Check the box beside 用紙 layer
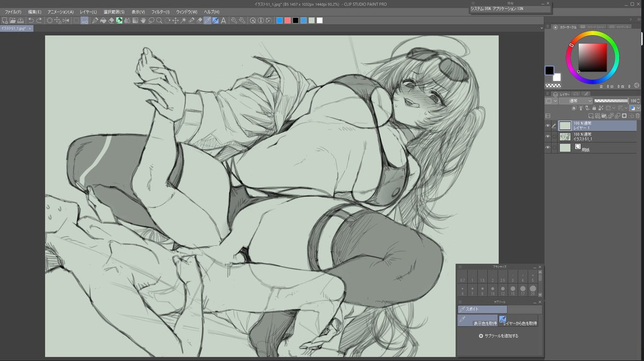Screen dimensions: 644x361 click(554, 147)
